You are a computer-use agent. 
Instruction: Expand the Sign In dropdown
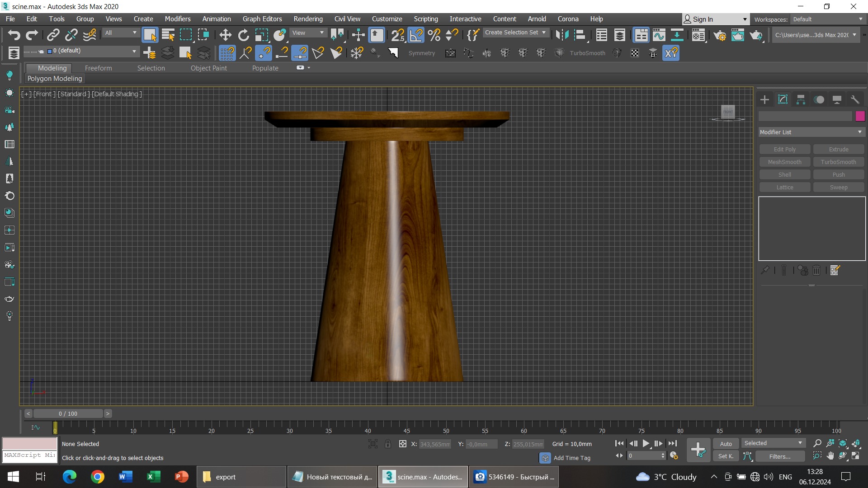pyautogui.click(x=745, y=19)
